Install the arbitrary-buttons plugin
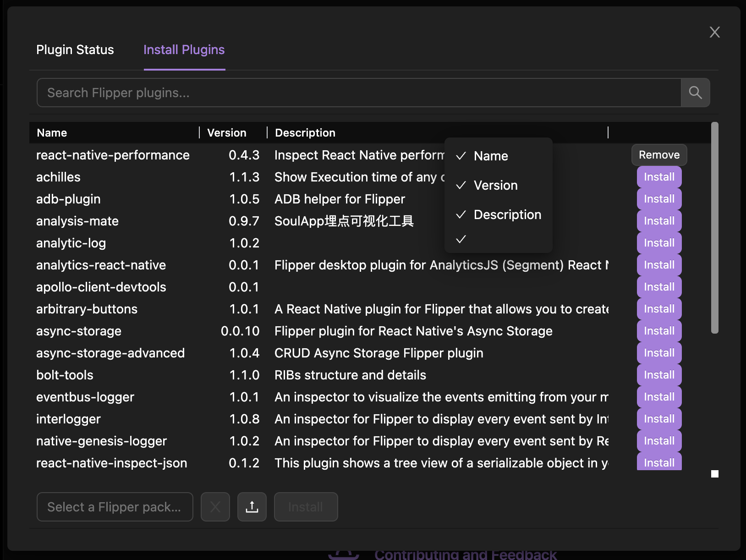Screen dimensions: 746x560 point(659,309)
